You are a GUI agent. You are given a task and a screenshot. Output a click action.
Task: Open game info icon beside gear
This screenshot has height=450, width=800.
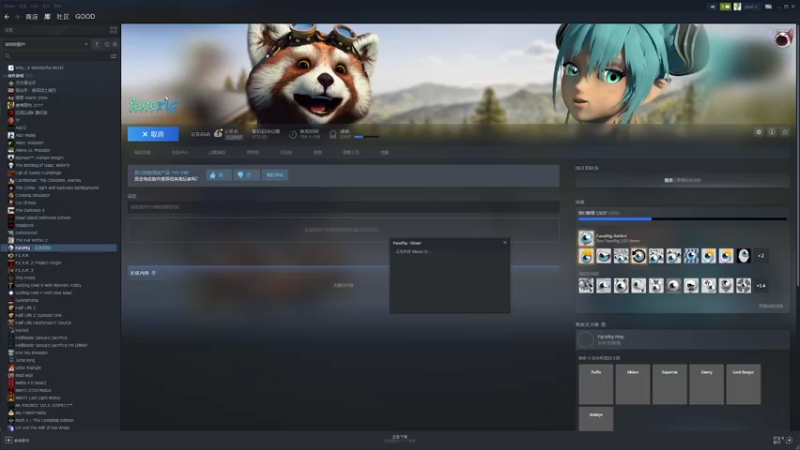coord(772,132)
